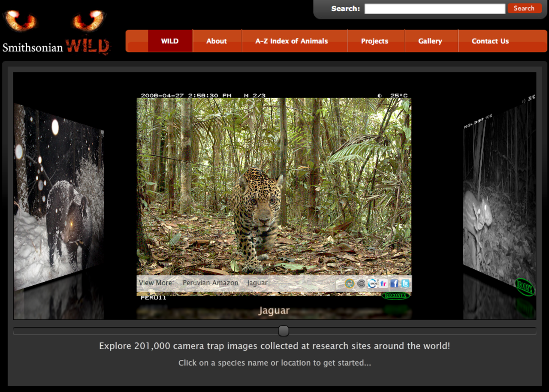Open the About menu item
This screenshot has width=549, height=392.
point(217,41)
